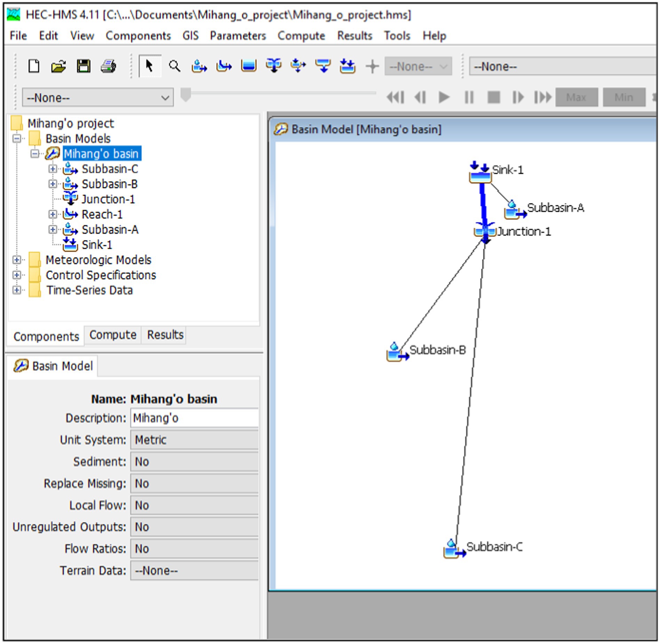660x644 pixels.
Task: Expand the Control Specifications folder
Action: click(x=16, y=275)
